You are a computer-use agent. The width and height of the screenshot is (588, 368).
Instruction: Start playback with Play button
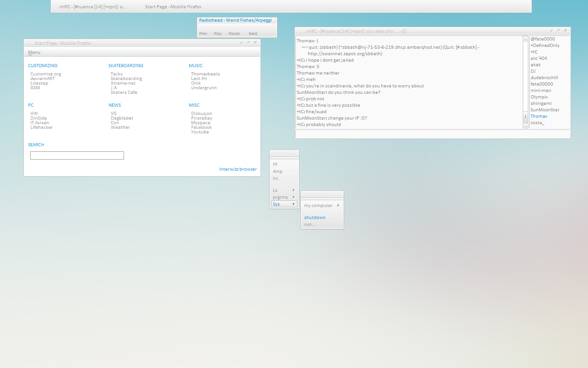pyautogui.click(x=218, y=34)
